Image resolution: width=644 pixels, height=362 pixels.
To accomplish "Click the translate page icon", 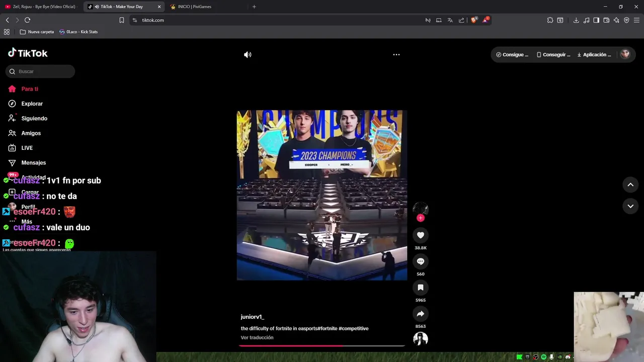I will [x=450, y=20].
